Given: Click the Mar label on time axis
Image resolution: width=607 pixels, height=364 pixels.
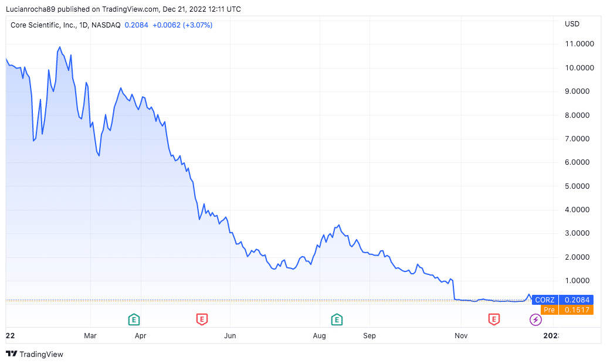Looking at the screenshot, I should click(90, 336).
